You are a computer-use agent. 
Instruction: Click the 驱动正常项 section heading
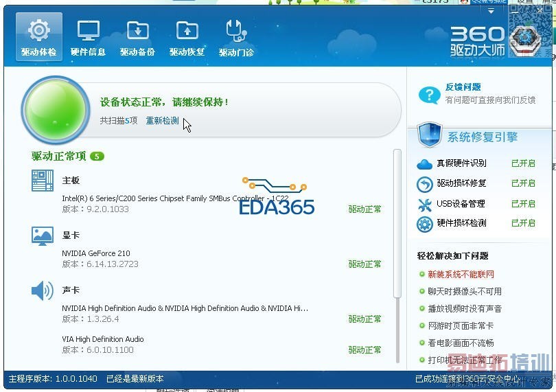[58, 156]
